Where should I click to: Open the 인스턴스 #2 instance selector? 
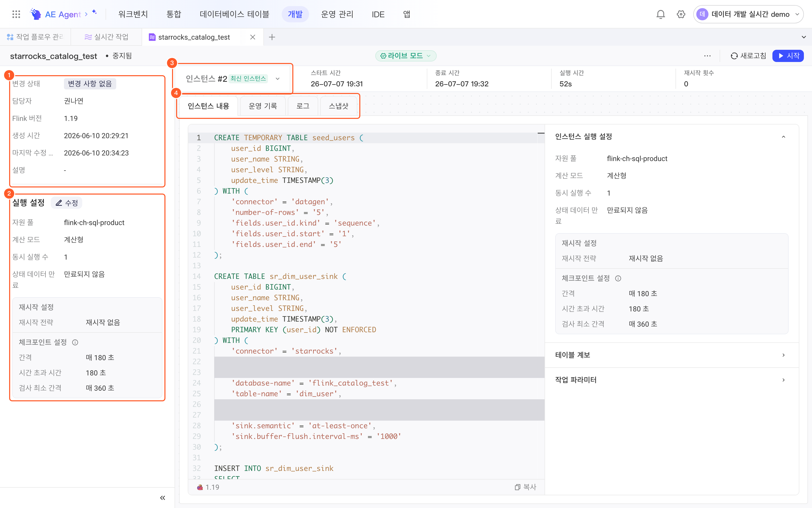coord(233,79)
